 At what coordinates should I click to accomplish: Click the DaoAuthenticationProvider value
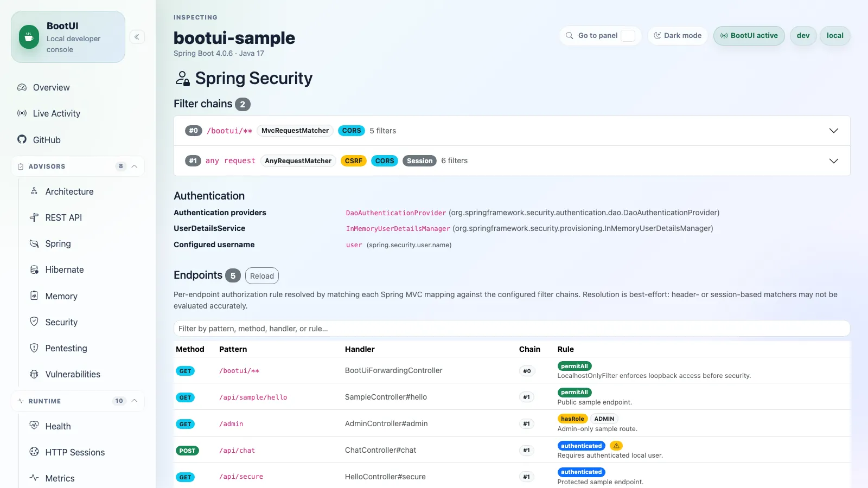tap(396, 213)
